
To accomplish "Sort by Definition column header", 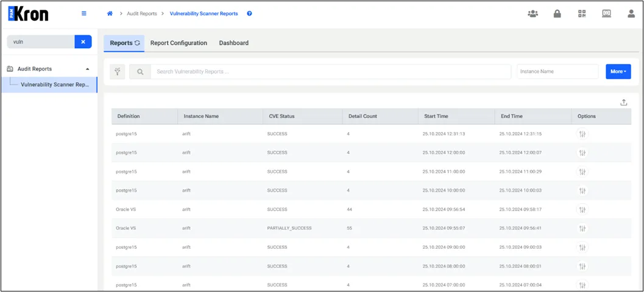I will tap(144, 116).
